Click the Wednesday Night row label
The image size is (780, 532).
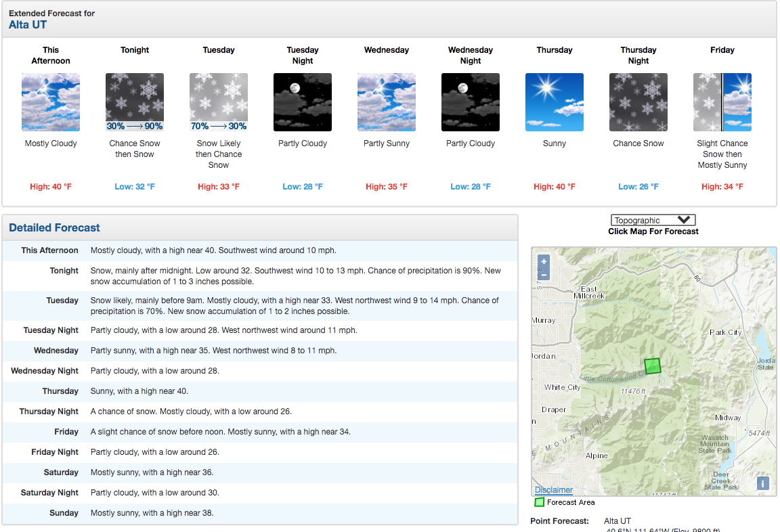[45, 371]
